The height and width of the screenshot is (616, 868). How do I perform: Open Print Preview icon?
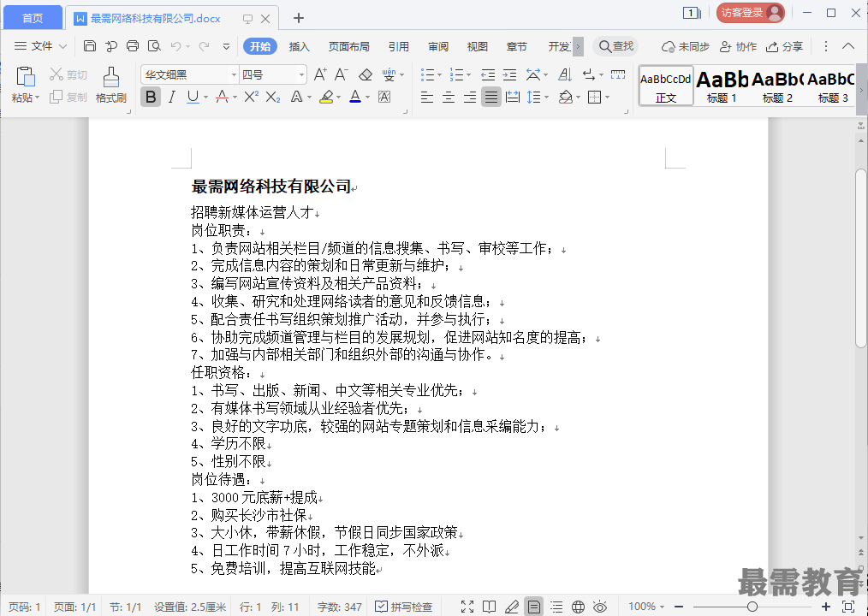[154, 46]
